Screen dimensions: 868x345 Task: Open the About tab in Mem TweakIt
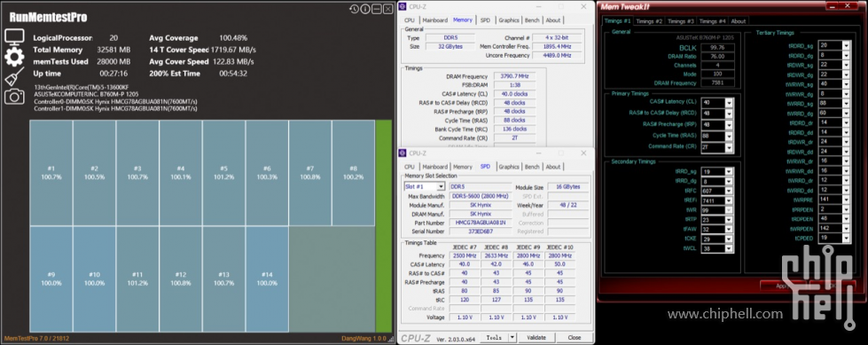[x=738, y=21]
